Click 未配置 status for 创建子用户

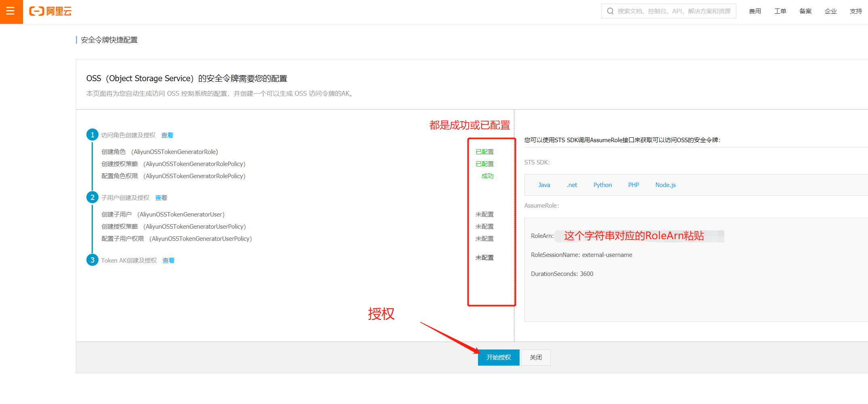(484, 215)
